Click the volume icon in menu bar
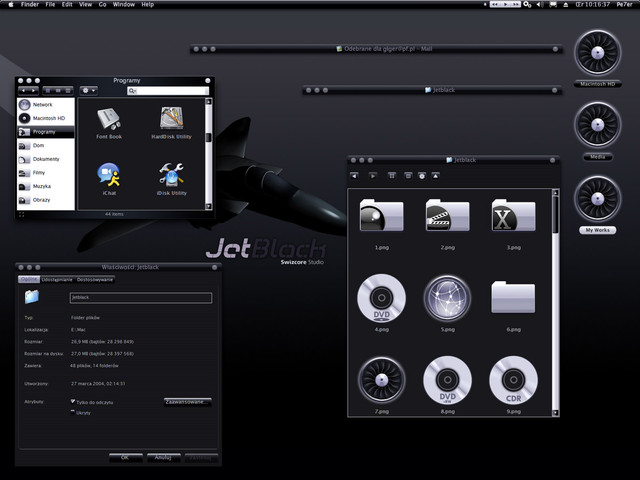This screenshot has width=640, height=480. (540, 4)
